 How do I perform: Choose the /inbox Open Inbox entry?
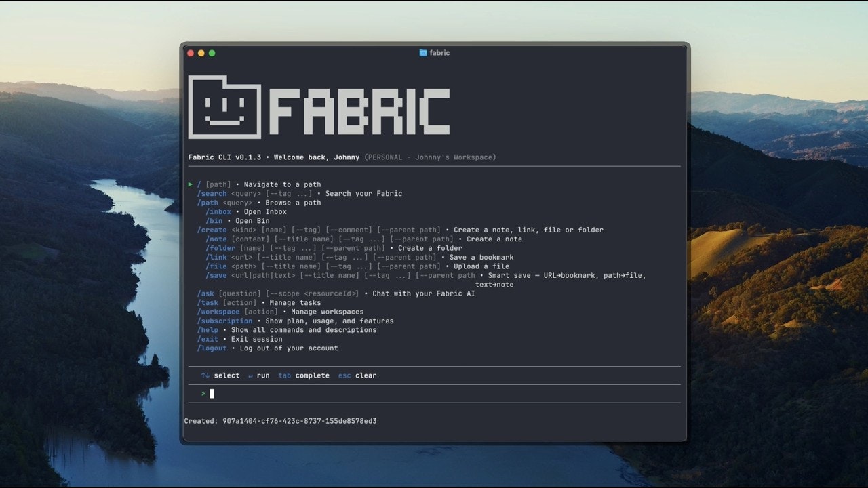click(246, 212)
